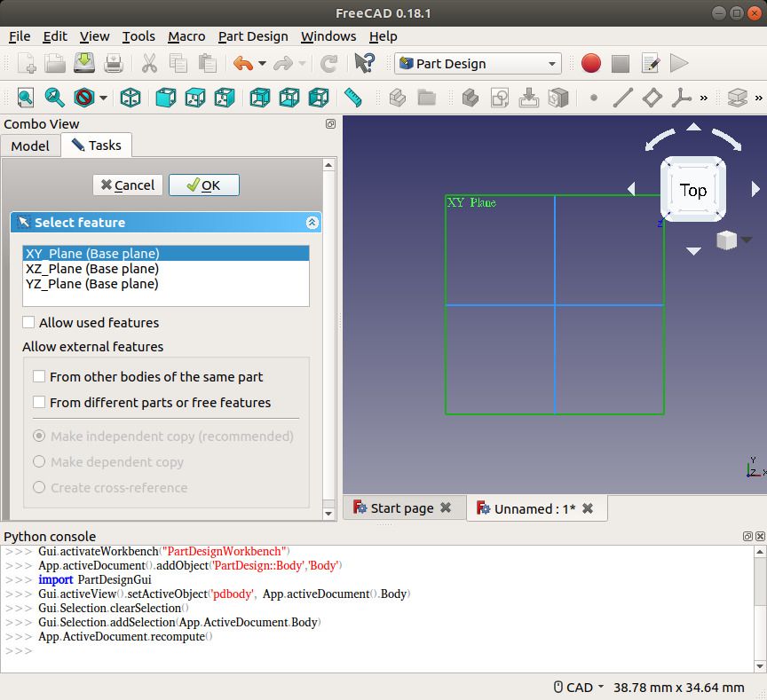Switch to left view cube
Image resolution: width=767 pixels, height=700 pixels.
[319, 98]
